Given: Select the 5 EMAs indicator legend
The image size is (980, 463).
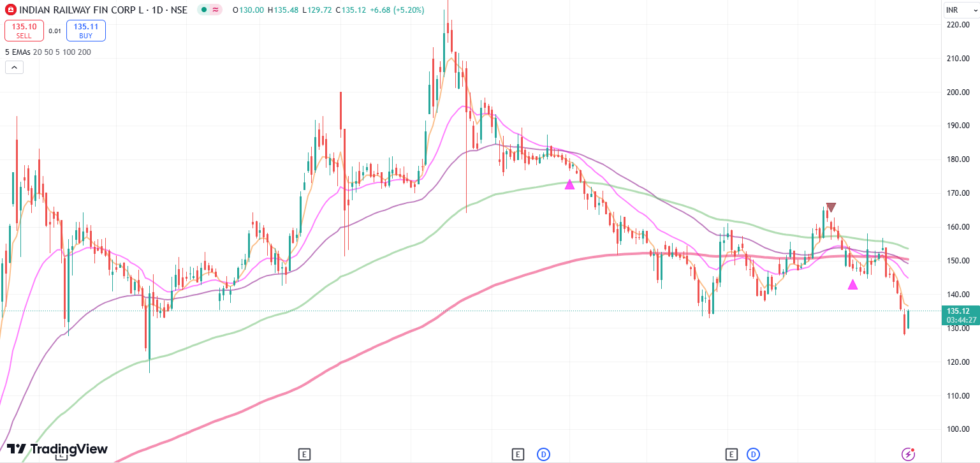Looking at the screenshot, I should click(48, 52).
